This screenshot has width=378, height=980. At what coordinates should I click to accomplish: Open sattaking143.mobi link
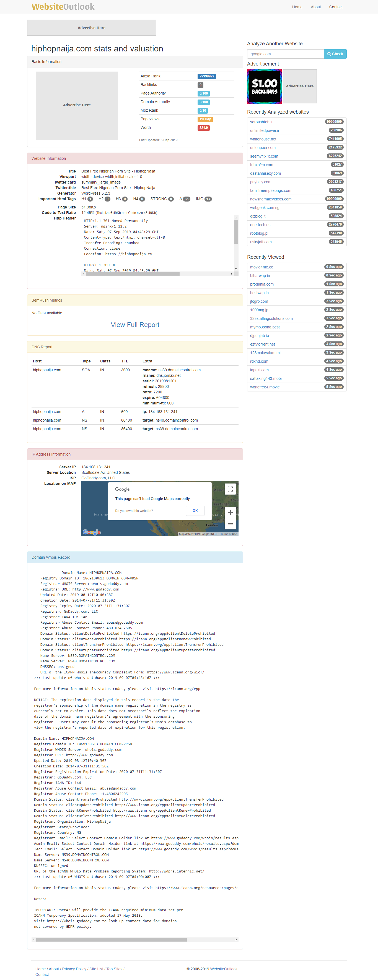click(266, 378)
